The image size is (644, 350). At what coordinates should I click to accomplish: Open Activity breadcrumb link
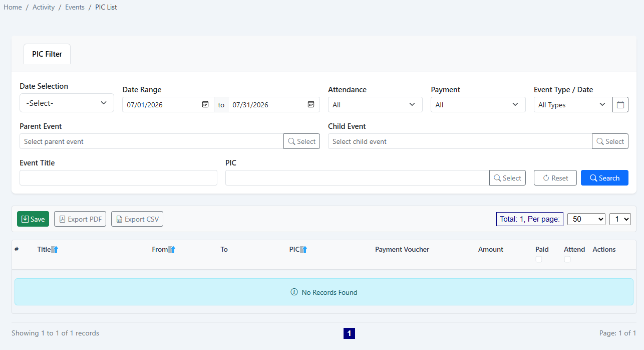(44, 8)
